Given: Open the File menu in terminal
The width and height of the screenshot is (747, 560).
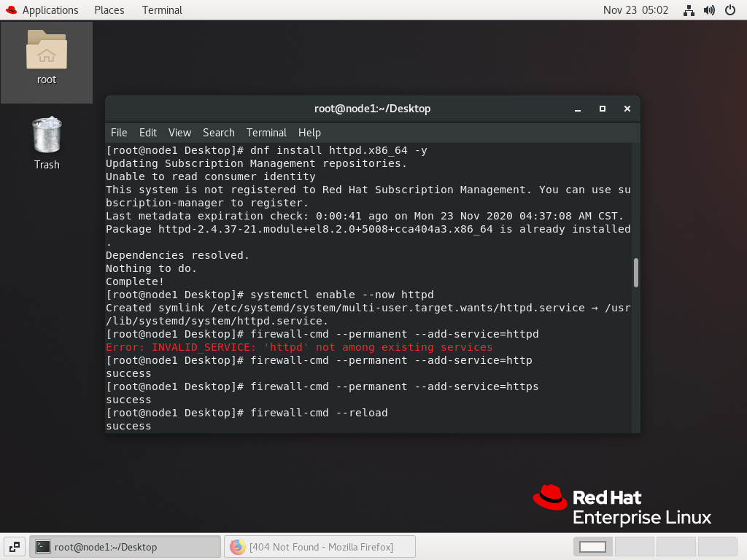Looking at the screenshot, I should click(x=119, y=133).
